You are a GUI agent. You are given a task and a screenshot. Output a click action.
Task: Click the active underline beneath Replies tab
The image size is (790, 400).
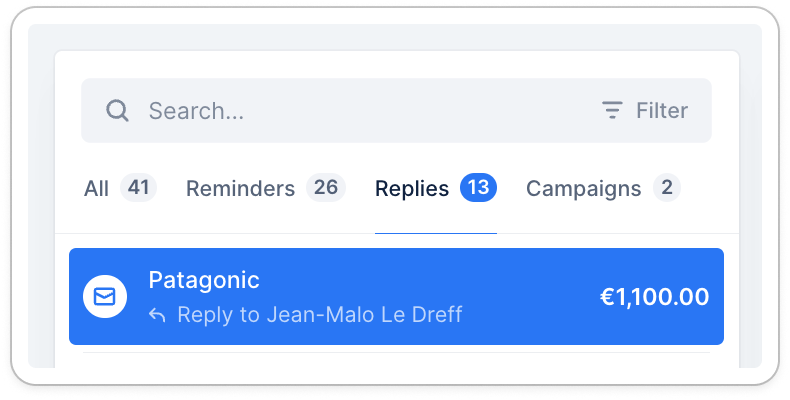435,233
